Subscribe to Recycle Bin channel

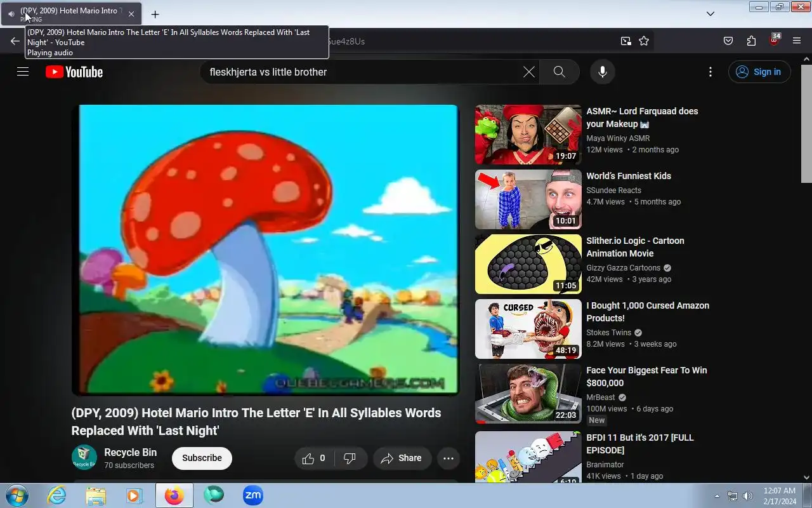202,458
